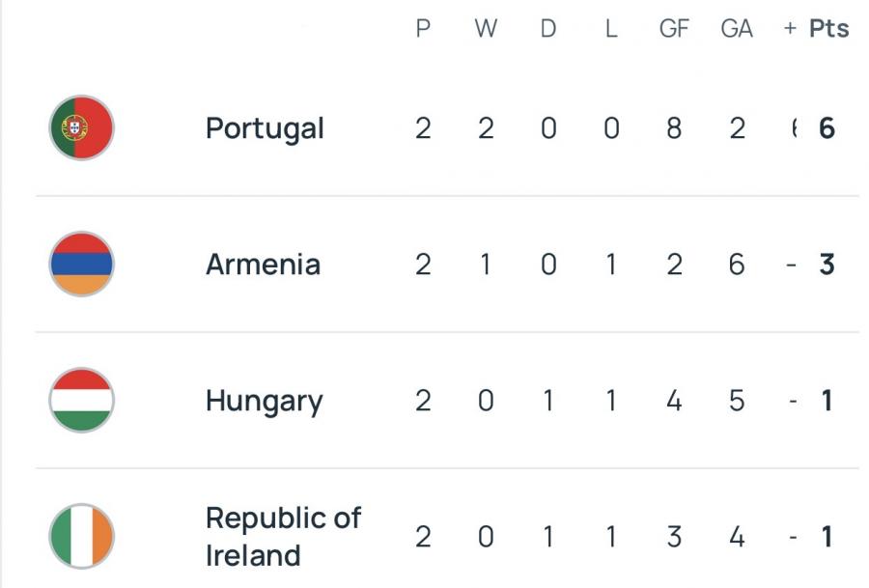
Task: Click the Republic of Ireland flag icon
Action: point(82,536)
